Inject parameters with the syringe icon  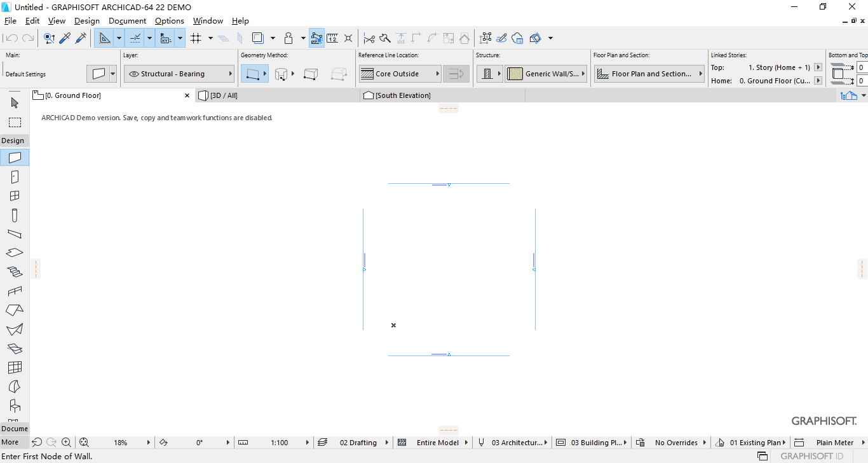81,38
